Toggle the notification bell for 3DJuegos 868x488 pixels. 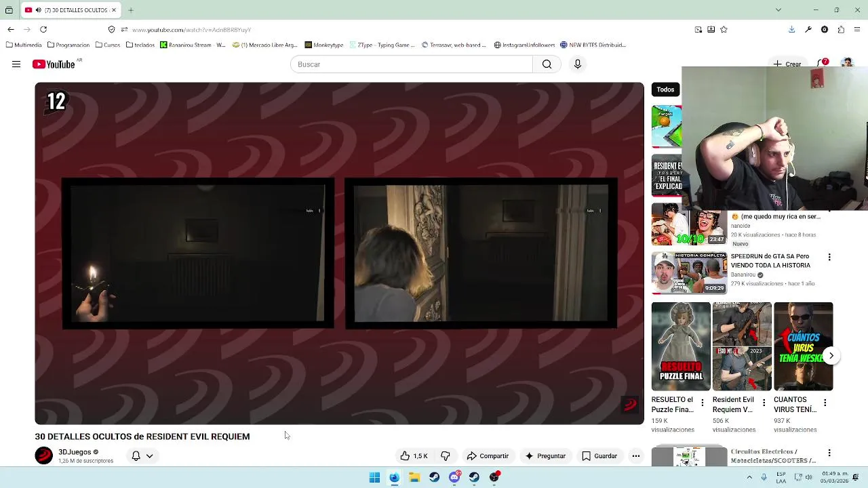(x=136, y=456)
